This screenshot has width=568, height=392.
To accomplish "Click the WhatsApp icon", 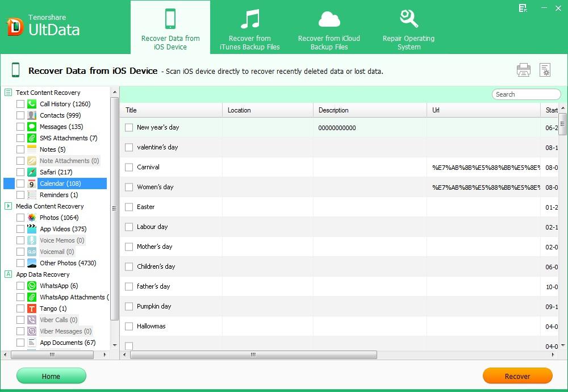I will 32,286.
